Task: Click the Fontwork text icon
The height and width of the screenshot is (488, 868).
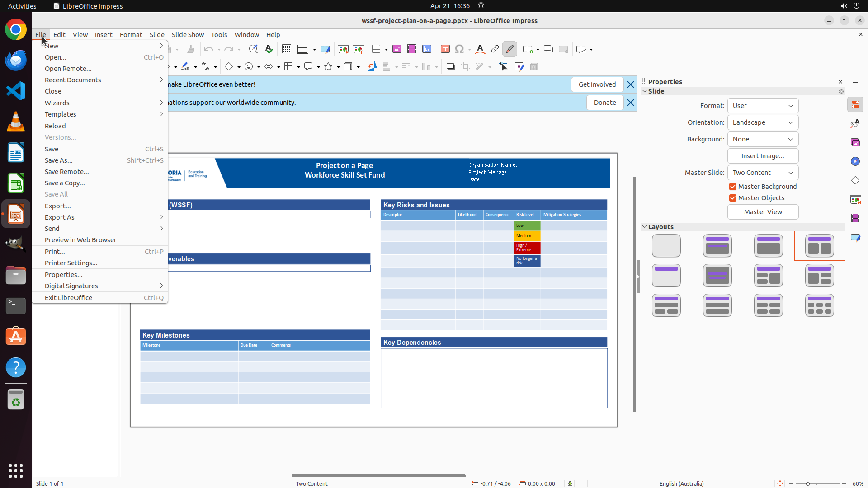Action: pos(480,49)
